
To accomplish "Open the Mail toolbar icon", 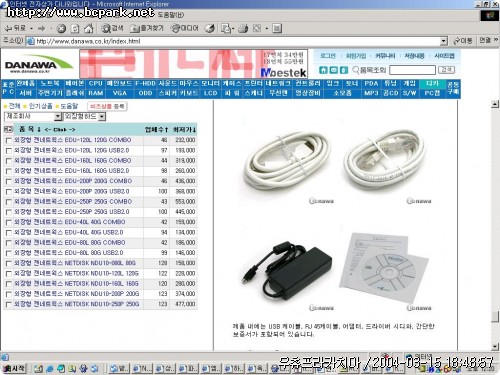I will coord(226,29).
